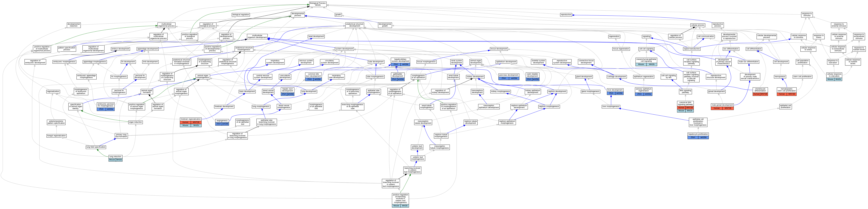This screenshot has height=209, width=868.
Task: Click the 'Biological Process Wnt2b' root node
Action: 318,4
